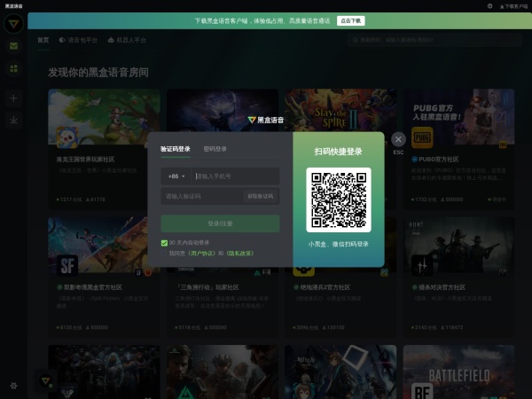532x399 pixels.
Task: Click the SF game logo icon
Action: [67, 265]
